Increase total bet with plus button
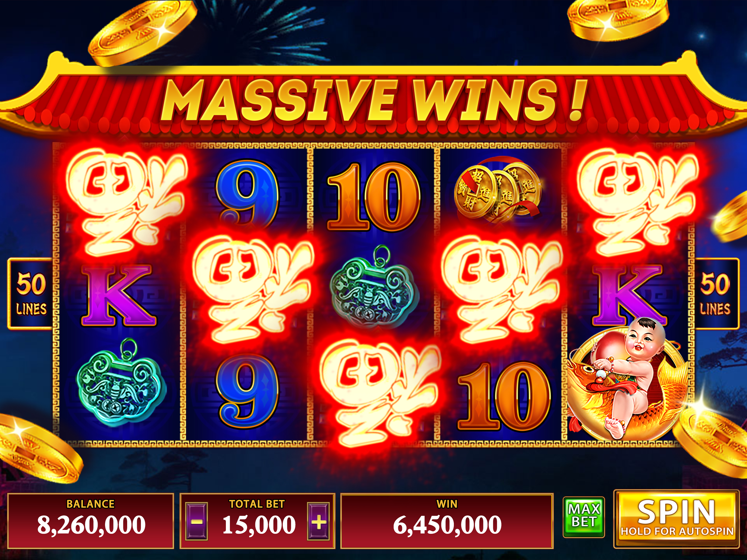747x560 pixels. (x=318, y=521)
